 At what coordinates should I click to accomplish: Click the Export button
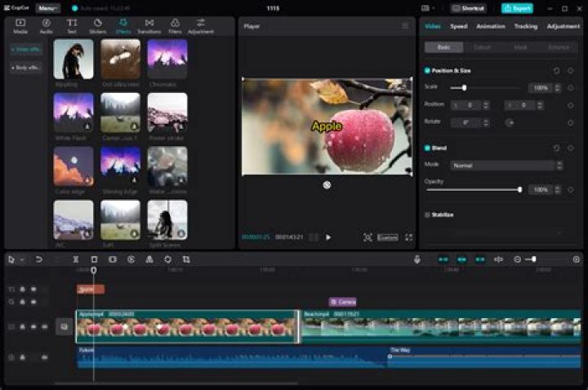point(518,7)
